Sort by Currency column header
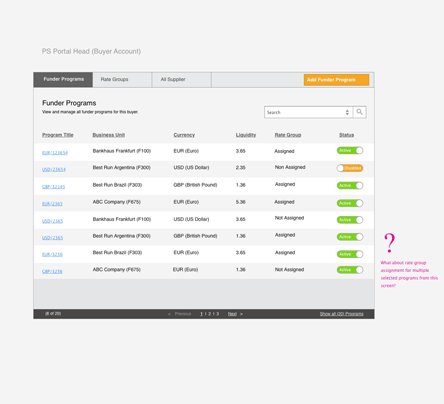Viewport: 444px width, 404px height. (184, 135)
